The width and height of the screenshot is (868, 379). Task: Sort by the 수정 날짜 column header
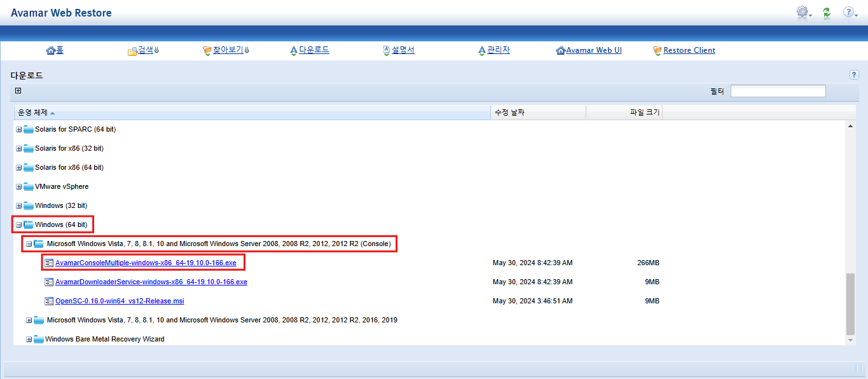[x=539, y=113]
